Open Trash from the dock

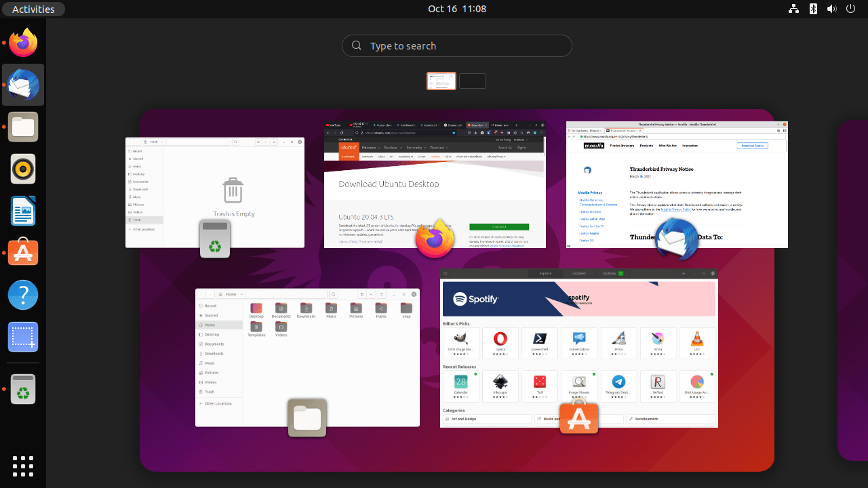[23, 389]
